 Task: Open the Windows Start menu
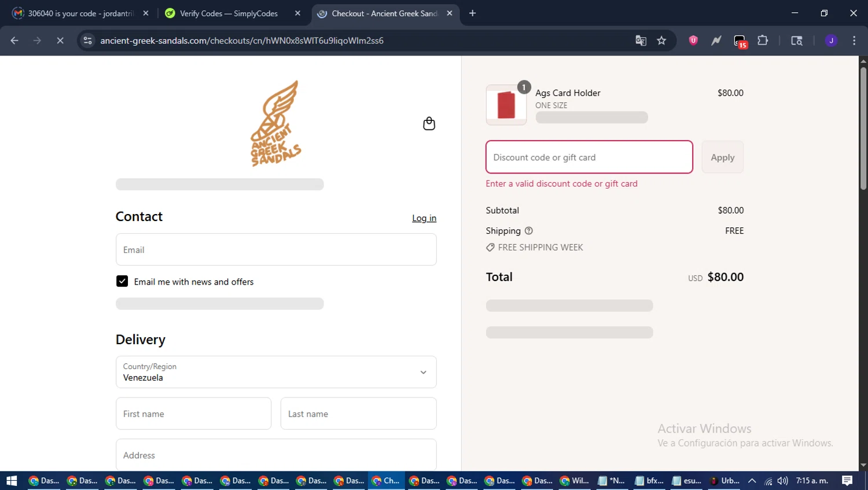pos(12,481)
